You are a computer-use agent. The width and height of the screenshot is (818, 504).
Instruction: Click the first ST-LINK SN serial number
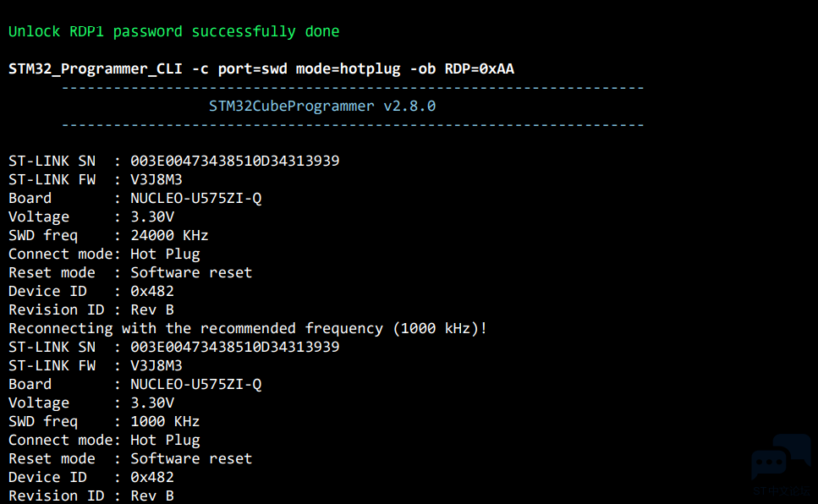(x=235, y=161)
